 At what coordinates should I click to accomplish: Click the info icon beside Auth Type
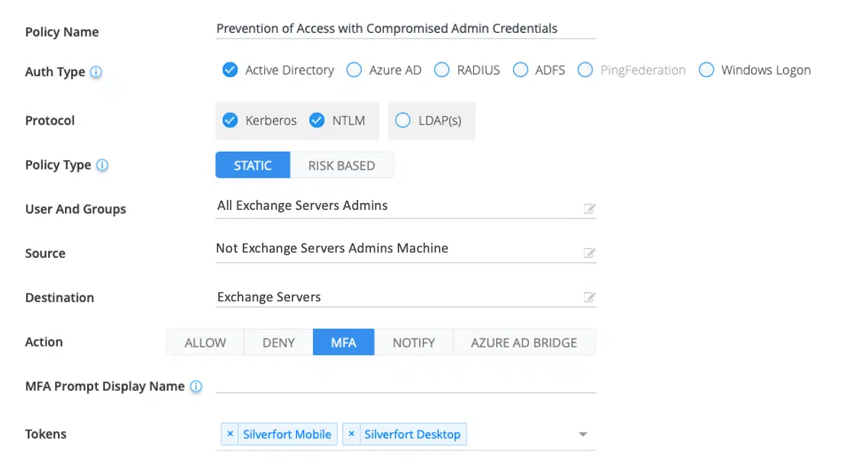pos(96,72)
